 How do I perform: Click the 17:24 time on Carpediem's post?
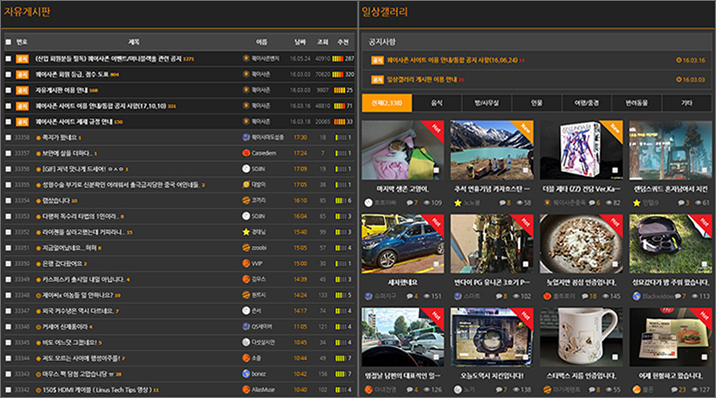pyautogui.click(x=300, y=153)
